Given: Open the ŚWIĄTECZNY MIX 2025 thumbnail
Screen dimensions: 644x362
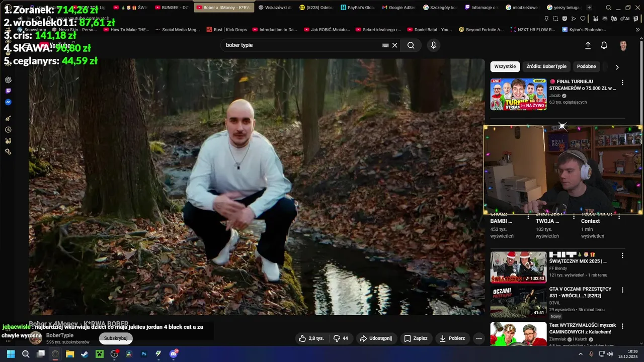Looking at the screenshot, I should click(x=519, y=267).
